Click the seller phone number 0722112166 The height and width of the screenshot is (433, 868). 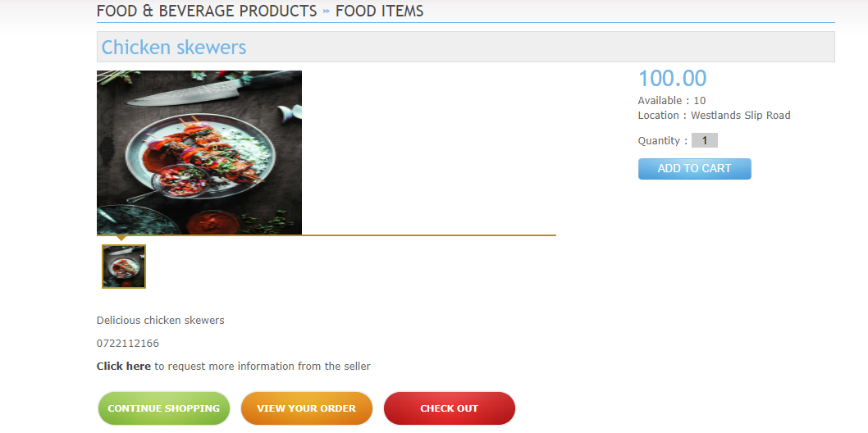coord(128,344)
